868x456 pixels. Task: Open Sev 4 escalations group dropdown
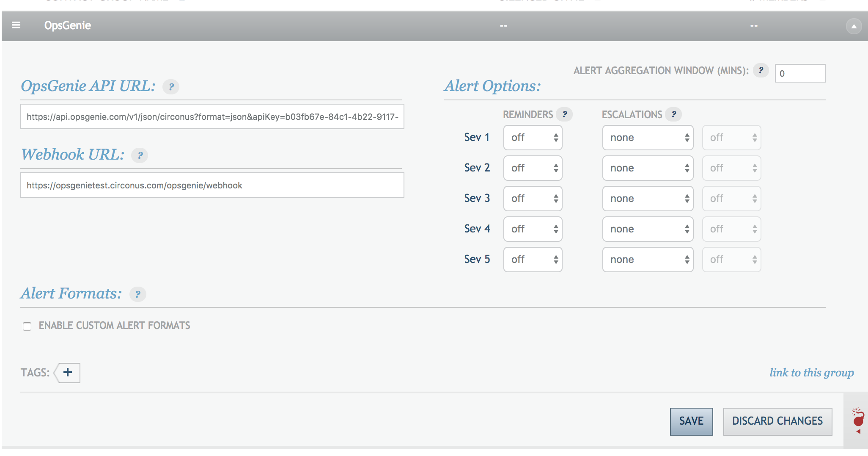point(648,229)
